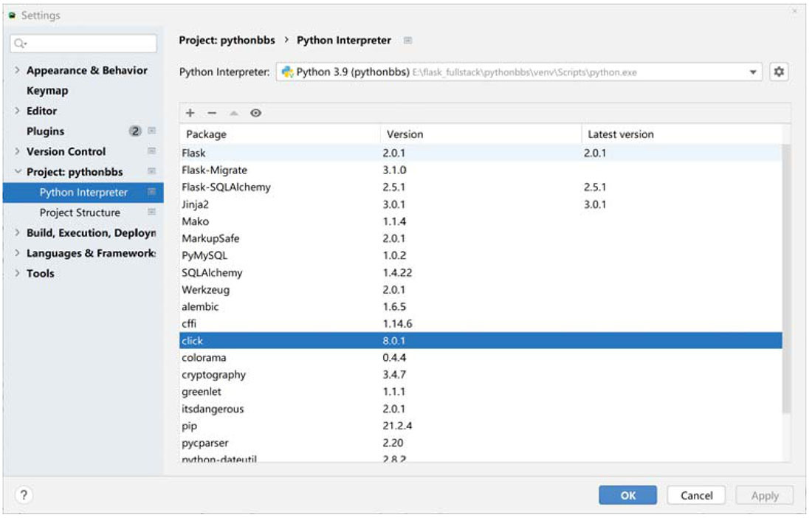This screenshot has width=812, height=518.
Task: Select the Flask-Migrate package row
Action: tap(481, 170)
